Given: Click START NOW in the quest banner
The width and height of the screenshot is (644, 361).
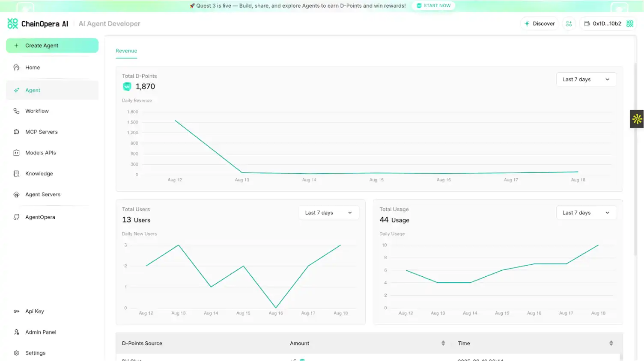Looking at the screenshot, I should (433, 6).
